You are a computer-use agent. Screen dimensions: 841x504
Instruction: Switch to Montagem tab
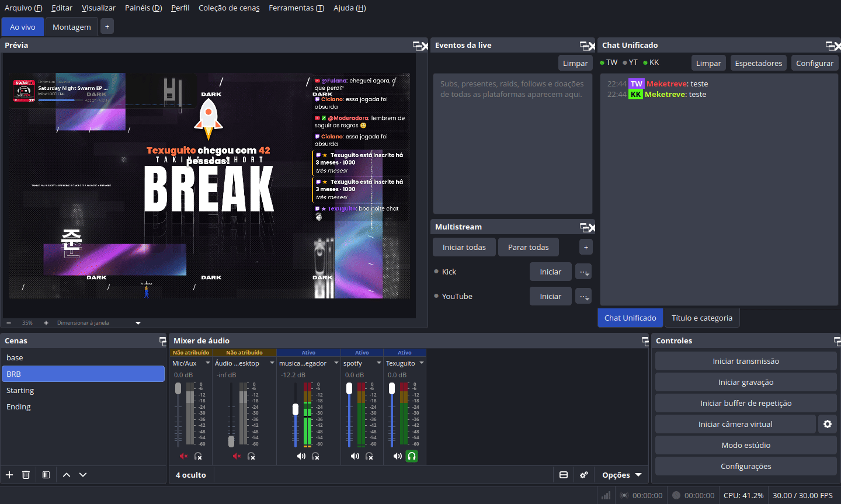pyautogui.click(x=72, y=27)
